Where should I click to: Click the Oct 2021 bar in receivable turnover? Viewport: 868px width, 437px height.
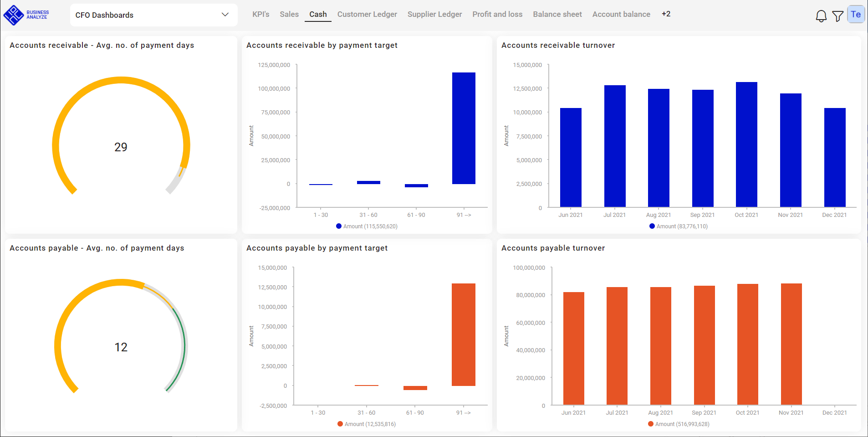(x=746, y=144)
